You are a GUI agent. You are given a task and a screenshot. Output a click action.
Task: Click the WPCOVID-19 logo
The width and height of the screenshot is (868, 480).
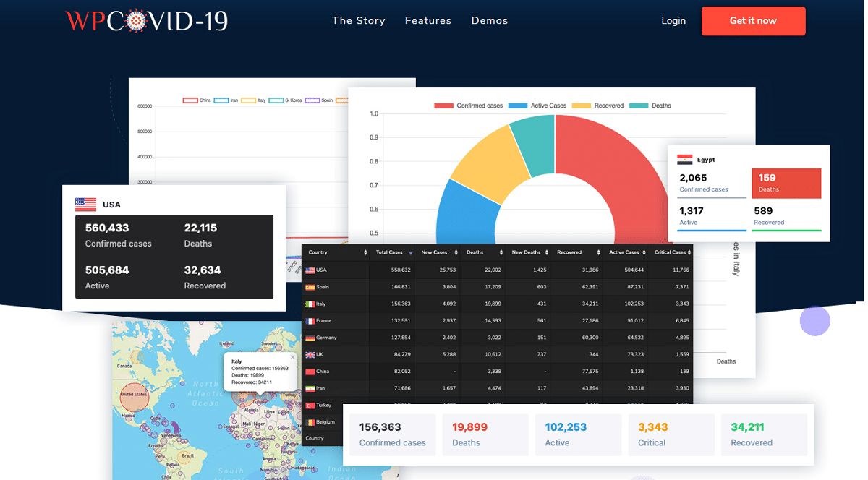(147, 20)
